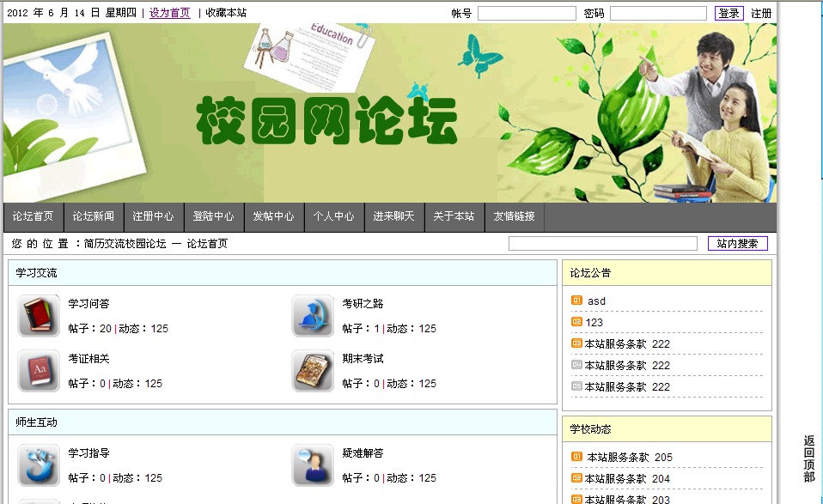The image size is (823, 504).
Task: Focus the 帐号 account input field
Action: [527, 14]
